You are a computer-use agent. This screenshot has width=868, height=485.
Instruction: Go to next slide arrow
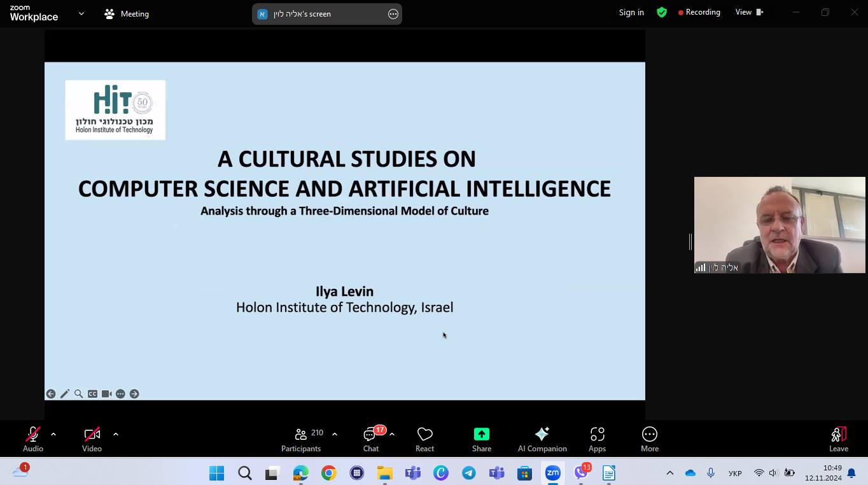(x=134, y=394)
